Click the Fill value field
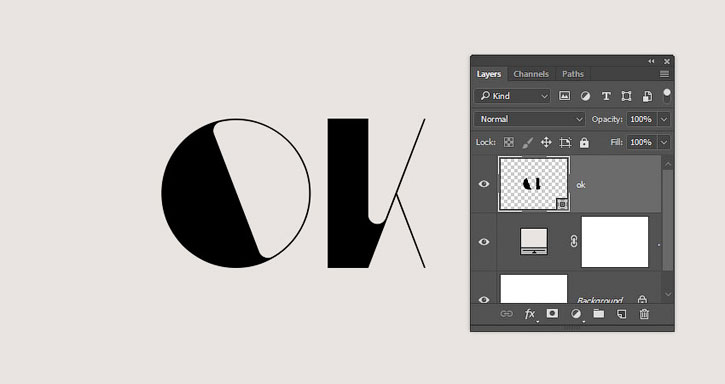 (x=641, y=142)
